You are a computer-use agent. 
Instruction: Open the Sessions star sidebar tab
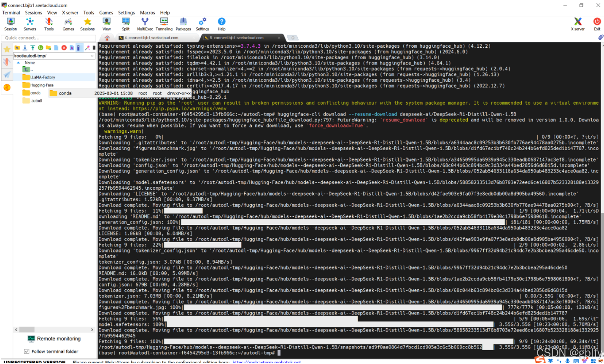click(7, 49)
